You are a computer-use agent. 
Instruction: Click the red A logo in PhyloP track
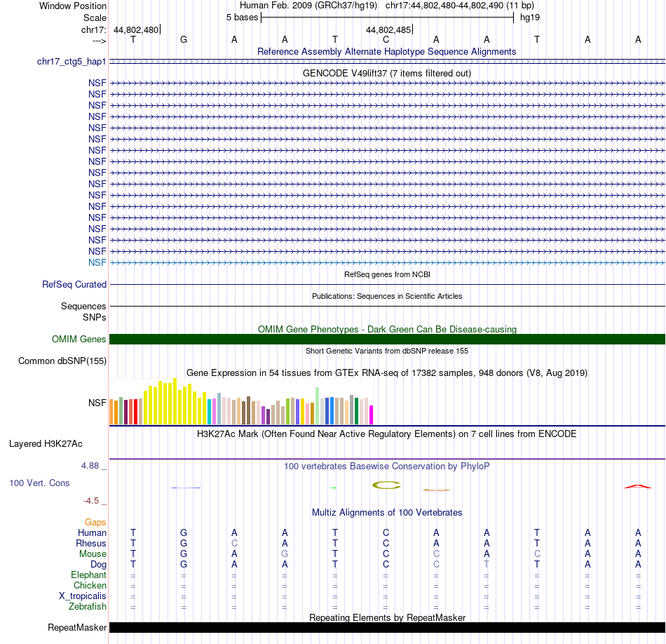(x=637, y=486)
